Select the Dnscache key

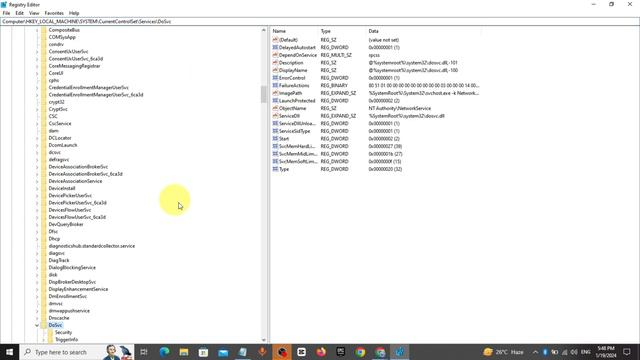(59, 318)
